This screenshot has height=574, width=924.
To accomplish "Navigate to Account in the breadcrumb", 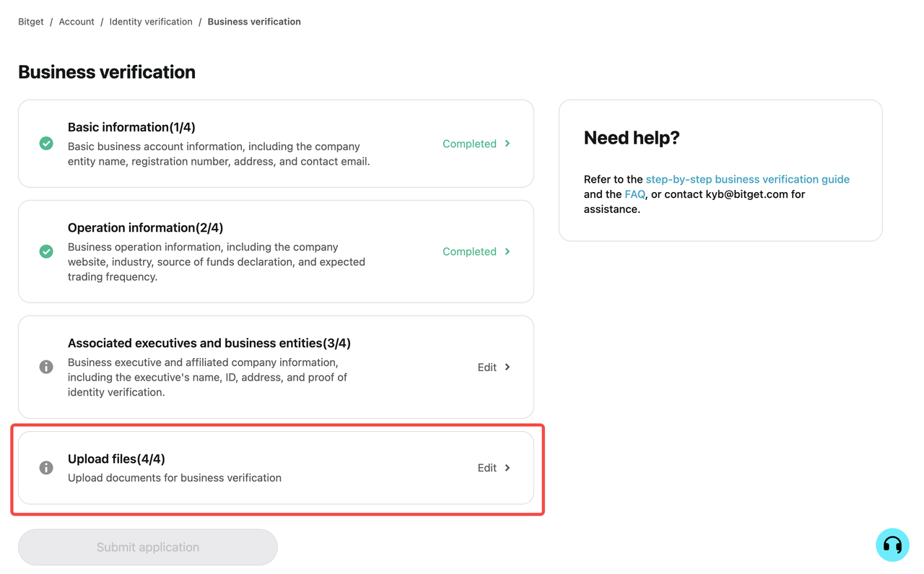I will pos(77,22).
